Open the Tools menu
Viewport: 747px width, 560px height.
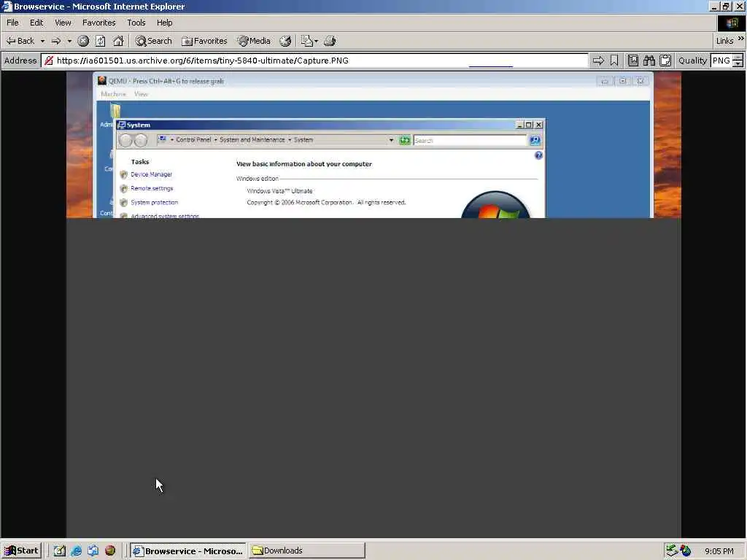pos(136,23)
